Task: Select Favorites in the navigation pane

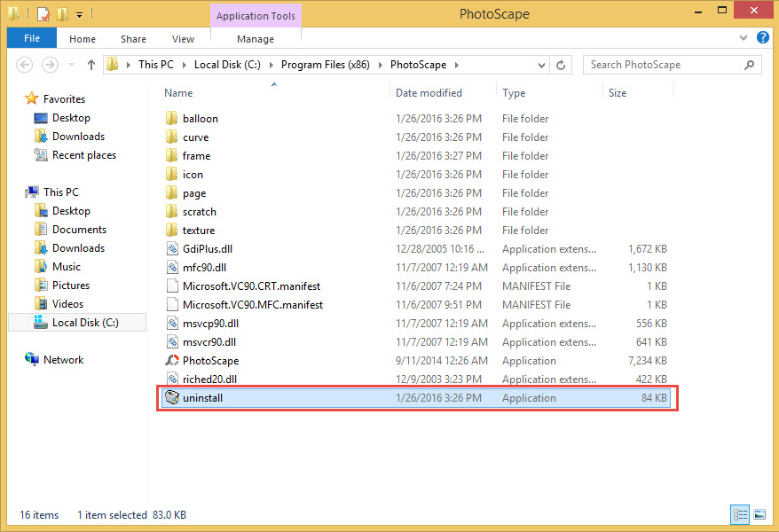Action: (x=64, y=98)
